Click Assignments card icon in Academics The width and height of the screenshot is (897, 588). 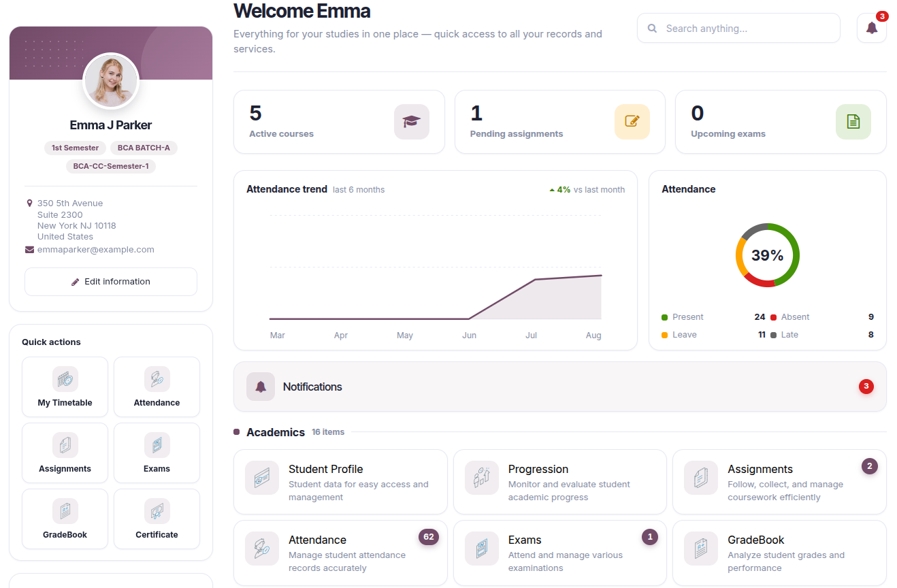coord(701,478)
